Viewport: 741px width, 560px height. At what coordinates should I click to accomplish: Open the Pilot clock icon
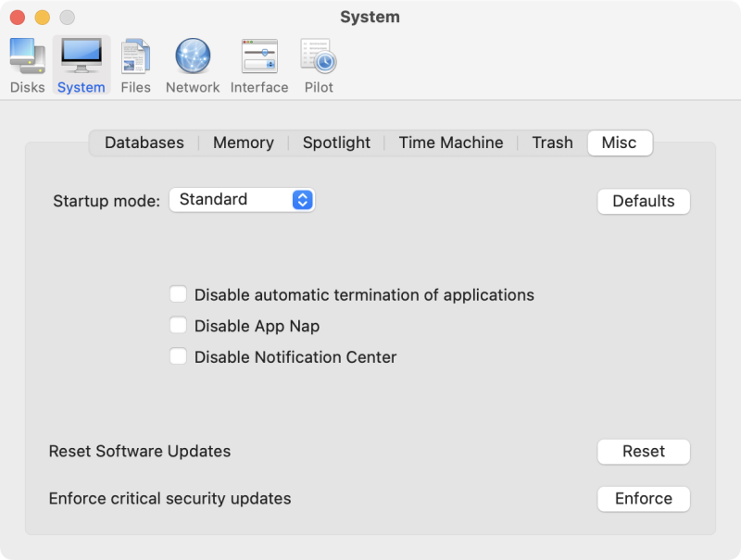(319, 56)
